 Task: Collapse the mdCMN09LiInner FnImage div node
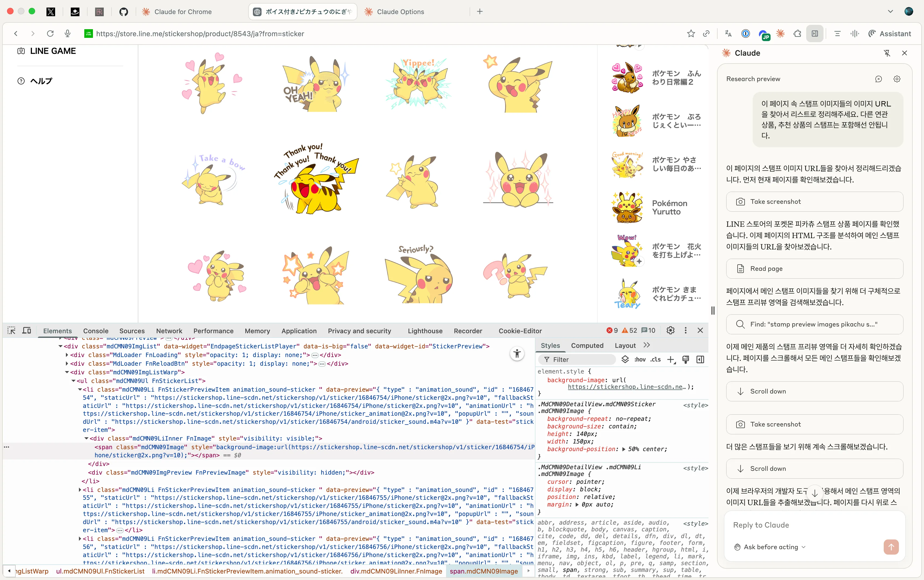(87, 438)
